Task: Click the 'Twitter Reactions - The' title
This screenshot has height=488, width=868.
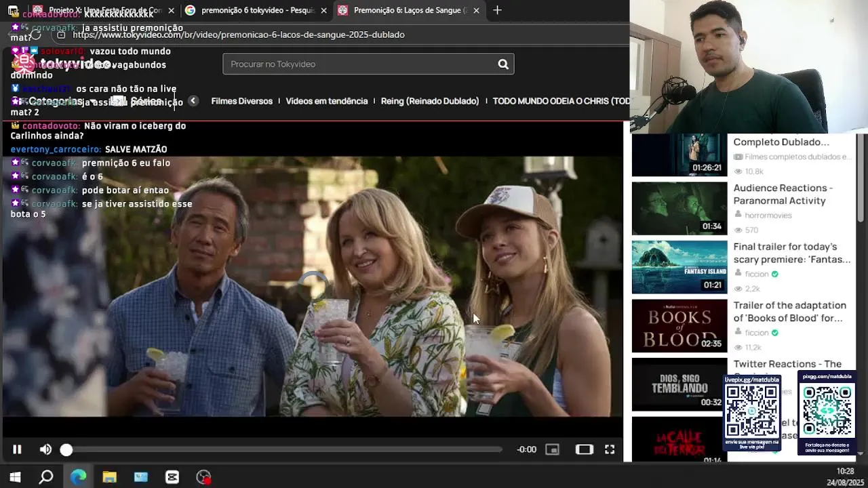Action: 787,364
